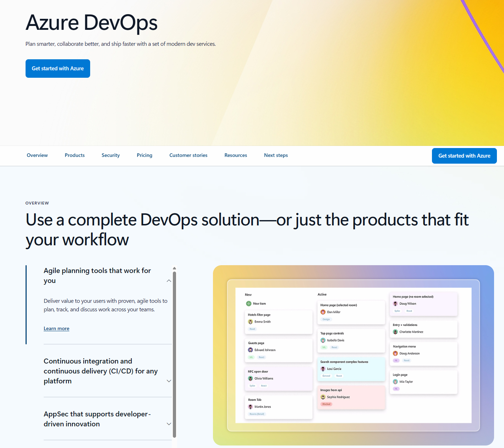Image resolution: width=504 pixels, height=448 pixels.
Task: Click Loui Garcia's avatar on Search component card
Action: [x=323, y=369]
